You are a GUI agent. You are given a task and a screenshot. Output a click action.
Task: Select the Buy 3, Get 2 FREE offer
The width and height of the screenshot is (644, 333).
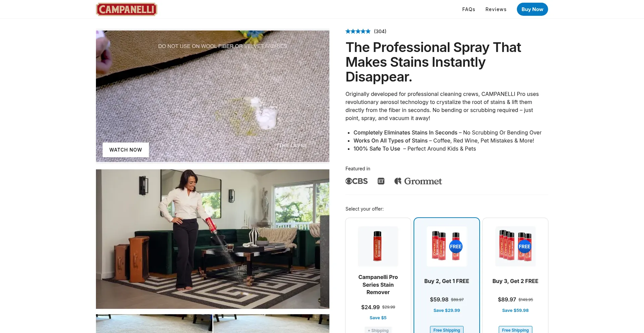tap(515, 276)
